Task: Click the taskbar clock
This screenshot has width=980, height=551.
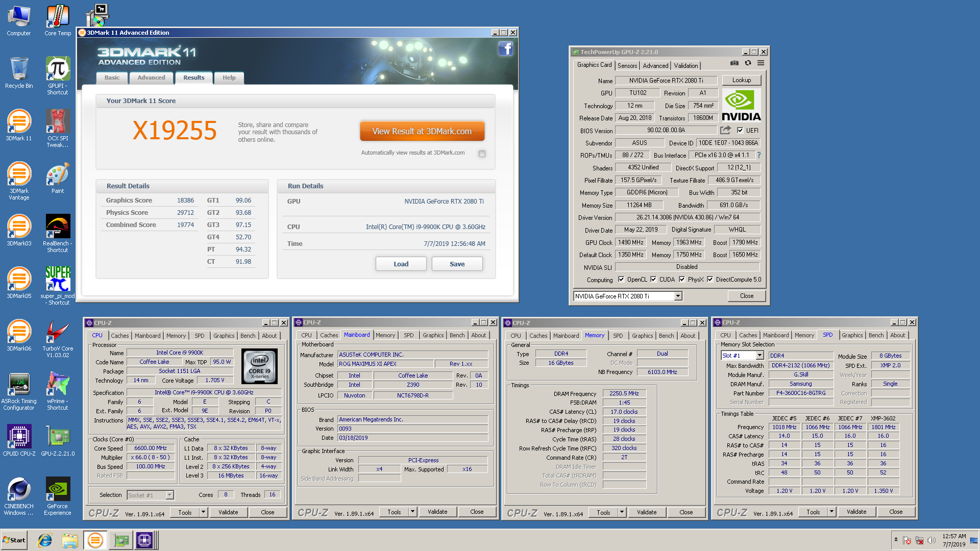Action: pyautogui.click(x=954, y=540)
